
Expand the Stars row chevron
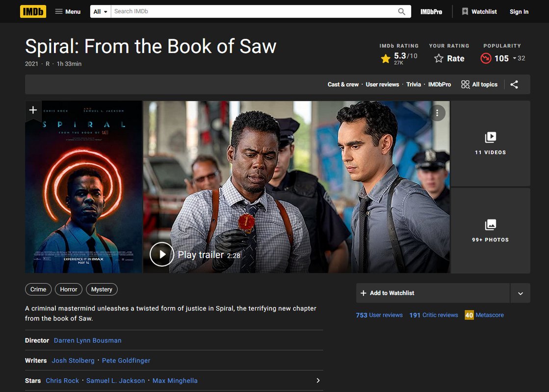(x=318, y=380)
